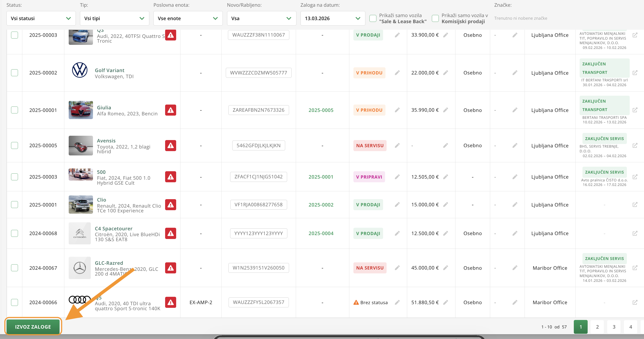Click the IZVOZ ZALOGE button
Image resolution: width=644 pixels, height=339 pixels.
pyautogui.click(x=33, y=327)
